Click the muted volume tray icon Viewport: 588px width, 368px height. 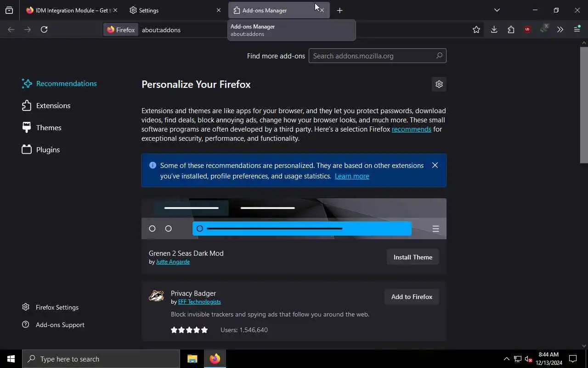[x=528, y=359]
